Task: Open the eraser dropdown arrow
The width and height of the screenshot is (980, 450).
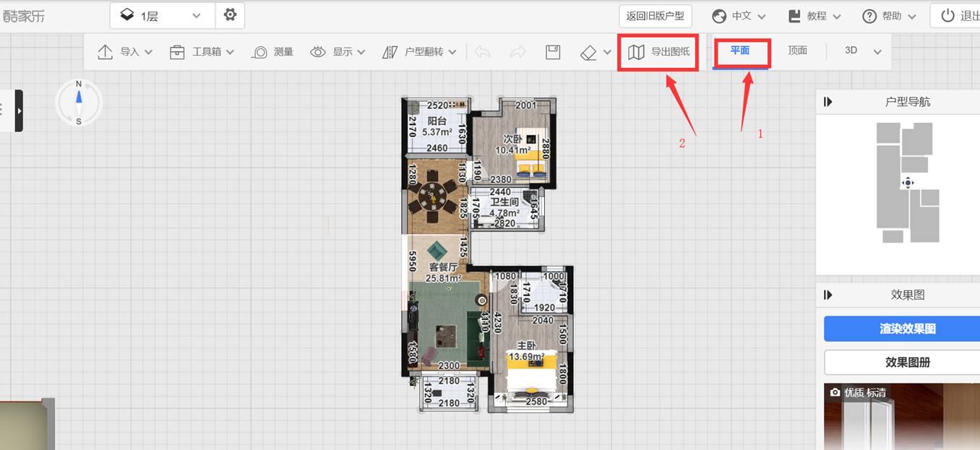Action: pos(607,52)
